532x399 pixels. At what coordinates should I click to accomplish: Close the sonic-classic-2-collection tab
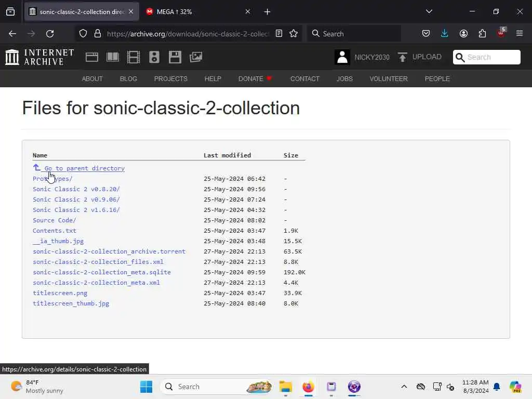pyautogui.click(x=131, y=12)
